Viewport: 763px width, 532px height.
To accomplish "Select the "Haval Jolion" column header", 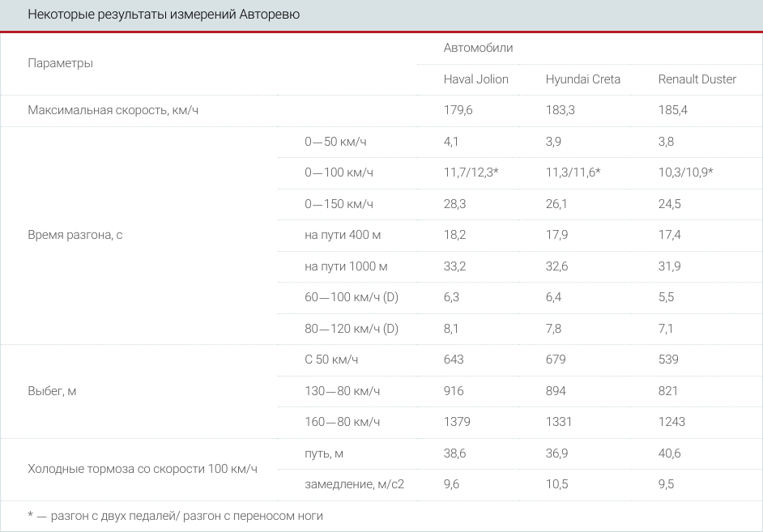I will [475, 79].
